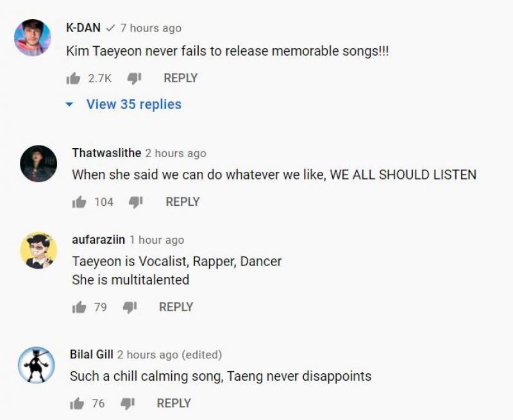Open K-DAN's channel via username
Screen dimensions: 513x420
tap(83, 28)
